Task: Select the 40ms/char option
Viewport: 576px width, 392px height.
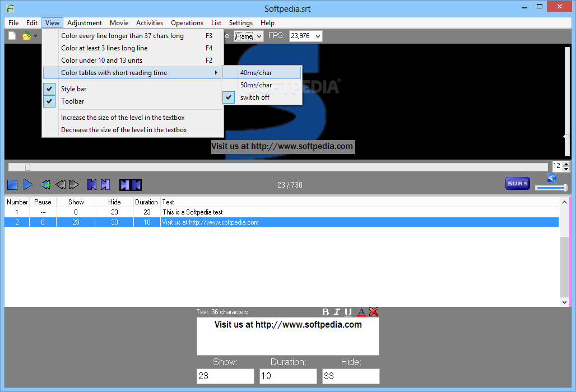Action: pyautogui.click(x=262, y=73)
